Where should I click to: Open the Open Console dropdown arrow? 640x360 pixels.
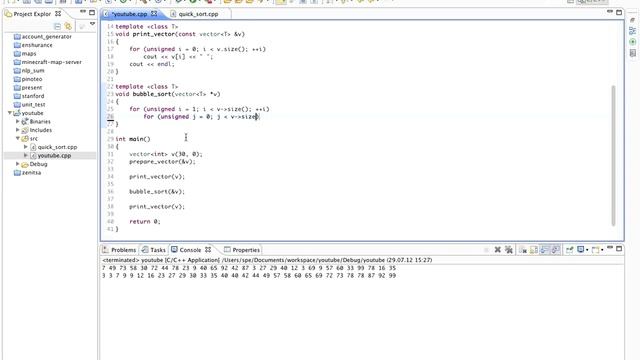point(602,250)
